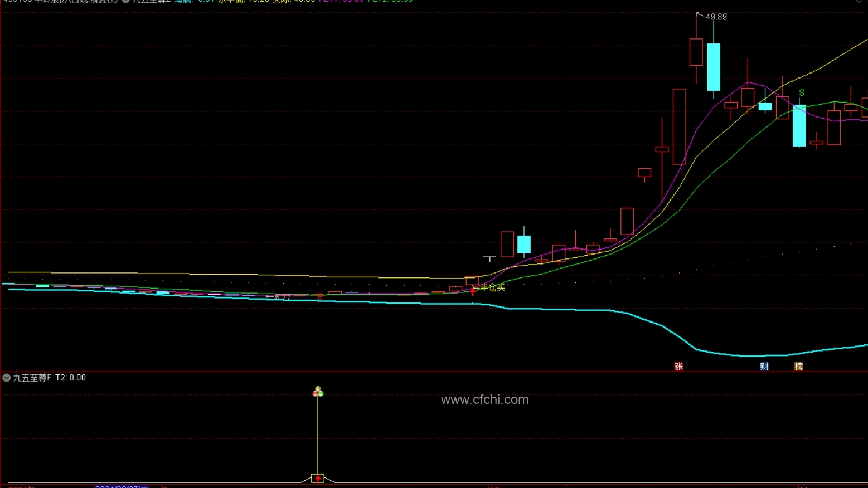Click the green S sell signal marker
Image resolution: width=868 pixels, height=488 pixels.
(802, 92)
